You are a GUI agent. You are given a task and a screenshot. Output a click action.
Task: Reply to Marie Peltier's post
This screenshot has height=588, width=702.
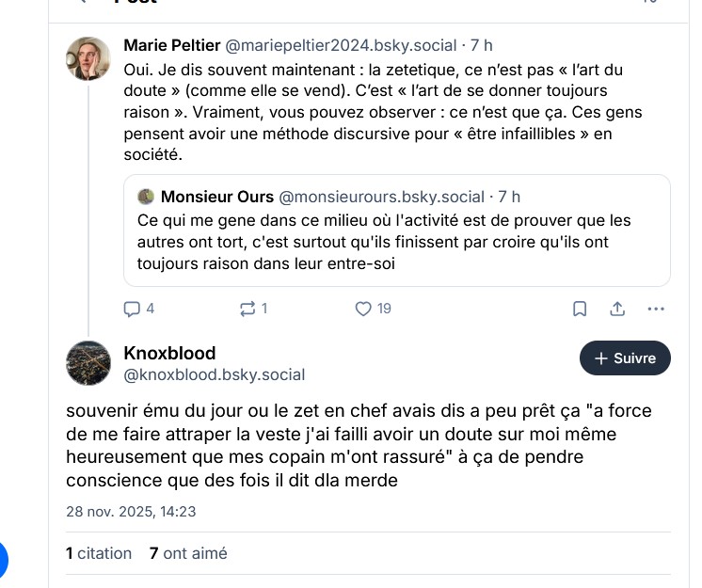133,309
